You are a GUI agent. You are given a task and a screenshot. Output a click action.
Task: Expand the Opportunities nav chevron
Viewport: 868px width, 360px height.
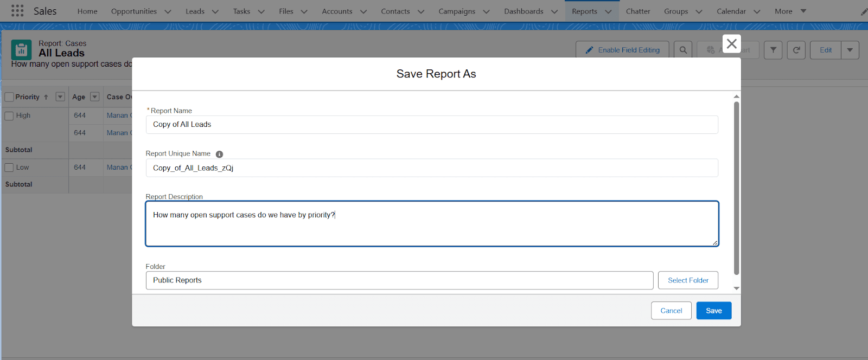click(x=168, y=11)
